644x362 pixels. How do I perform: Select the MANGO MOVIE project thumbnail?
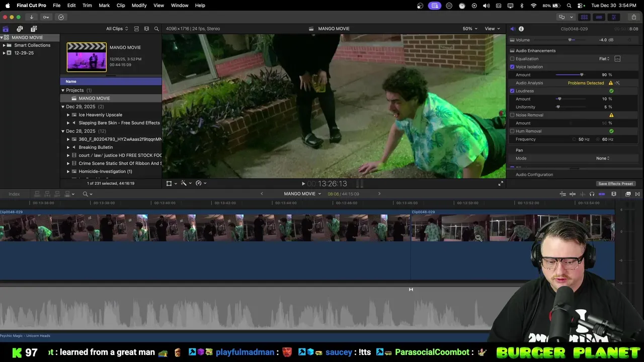87,57
